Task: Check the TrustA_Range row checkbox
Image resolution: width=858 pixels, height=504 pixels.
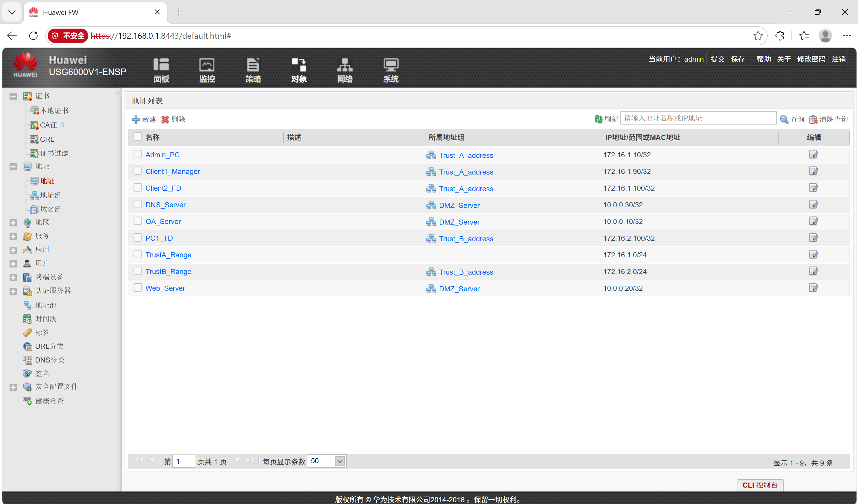Action: tap(137, 254)
